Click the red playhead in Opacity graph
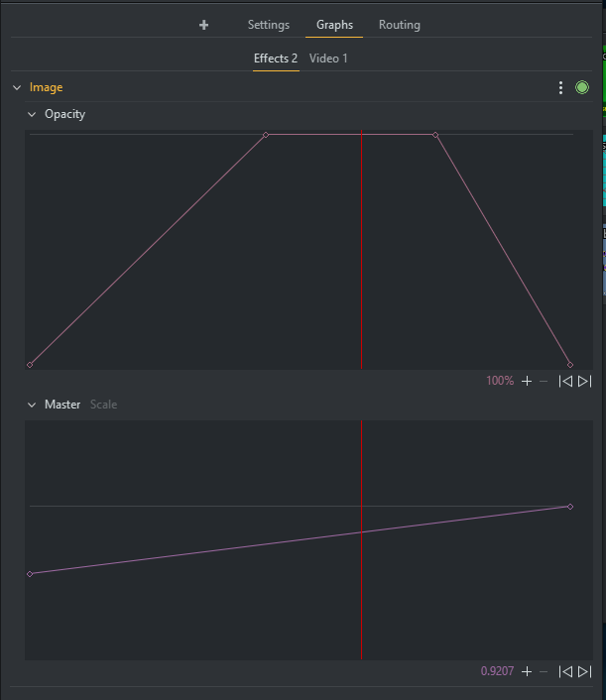Image resolution: width=606 pixels, height=700 pixels. click(x=361, y=250)
